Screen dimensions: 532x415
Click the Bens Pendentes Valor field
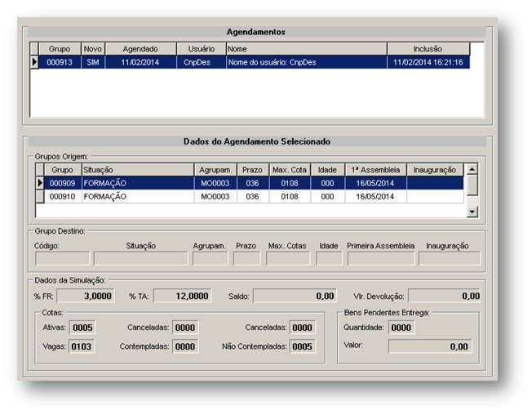(x=430, y=346)
